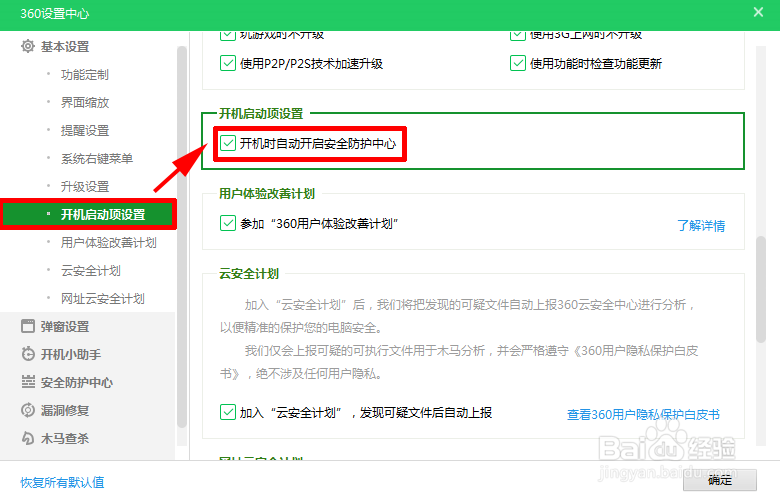Viewport: 780px width, 500px height.
Task: Open 查看360用户隐私保护白皮书 link
Action: click(643, 414)
